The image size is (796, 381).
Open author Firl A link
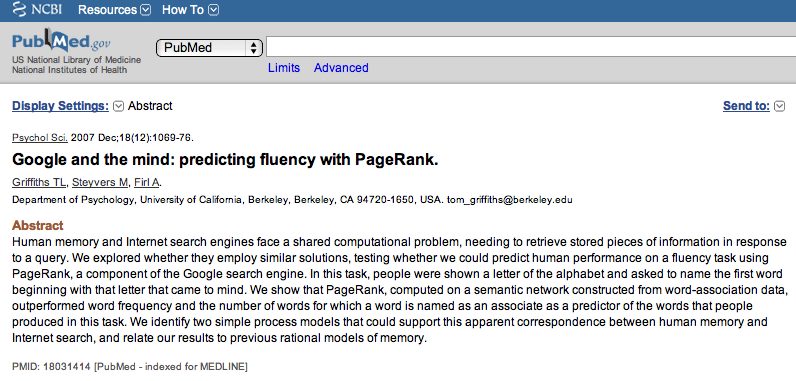(x=147, y=183)
